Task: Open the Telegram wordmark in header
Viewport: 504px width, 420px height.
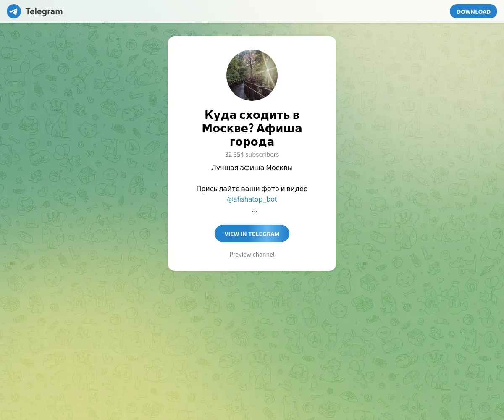Action: (x=44, y=11)
